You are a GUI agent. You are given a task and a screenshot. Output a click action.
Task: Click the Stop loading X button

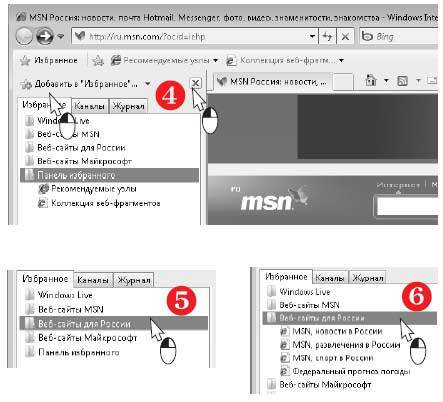[x=345, y=36]
